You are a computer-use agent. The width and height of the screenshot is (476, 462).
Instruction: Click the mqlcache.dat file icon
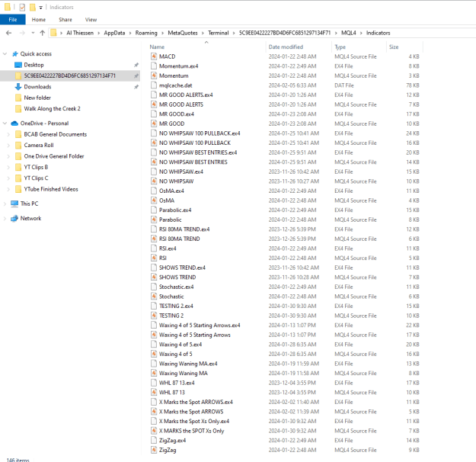coord(154,85)
